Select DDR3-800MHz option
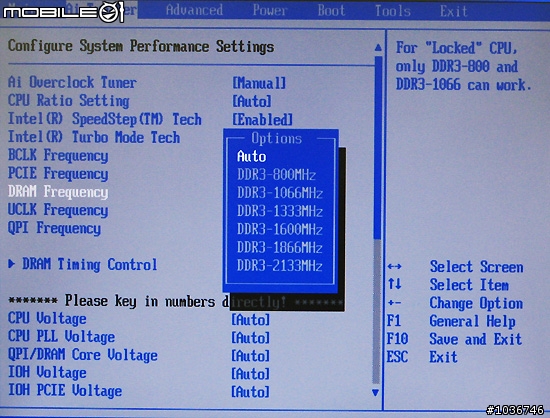 coord(276,174)
